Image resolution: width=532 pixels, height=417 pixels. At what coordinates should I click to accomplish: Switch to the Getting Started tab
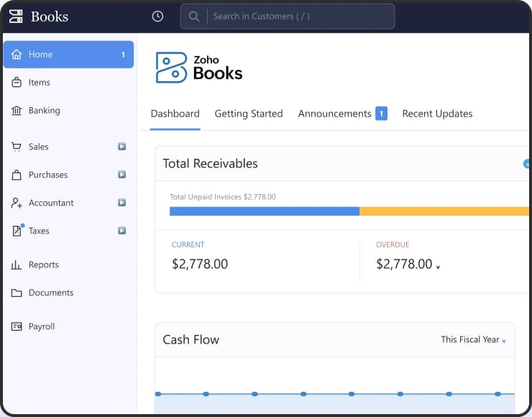(249, 114)
